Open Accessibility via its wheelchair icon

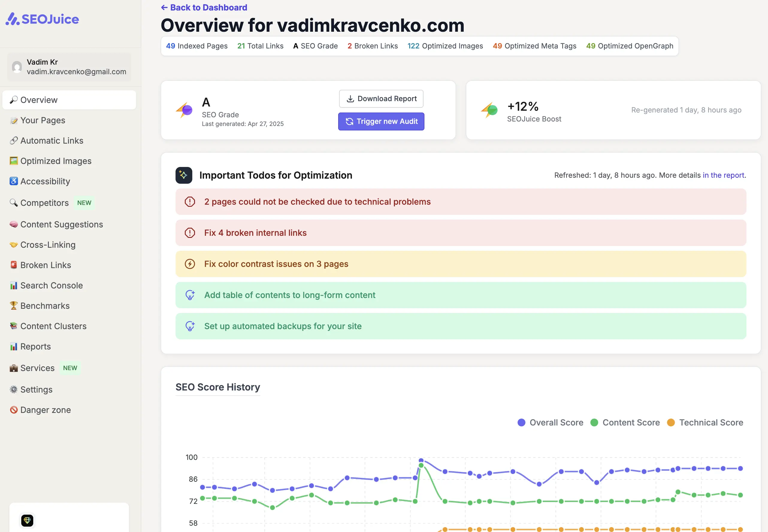pos(13,181)
